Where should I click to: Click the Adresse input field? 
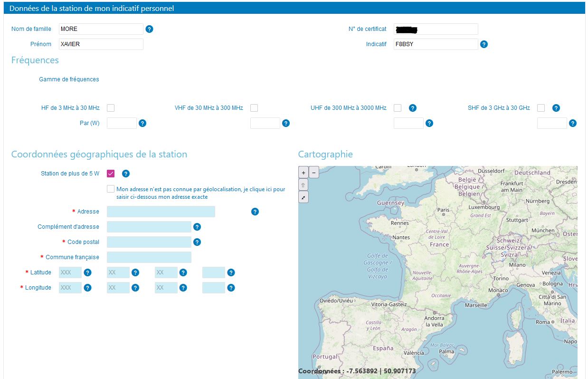pos(161,212)
